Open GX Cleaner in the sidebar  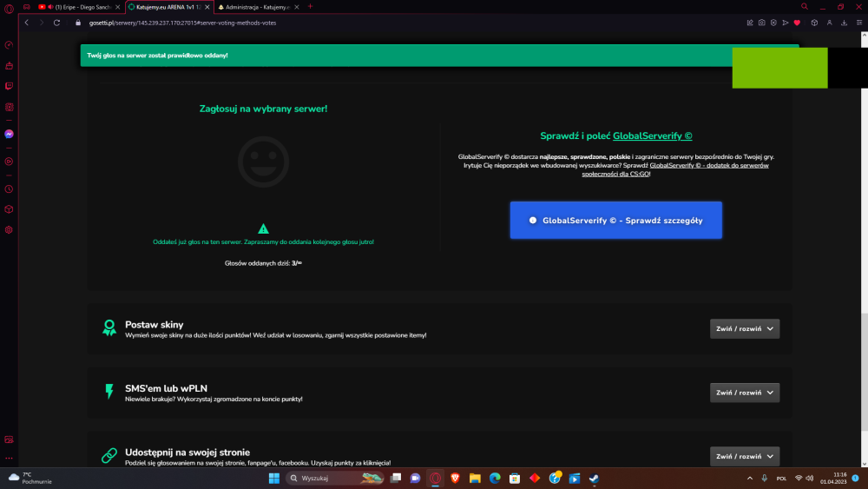point(9,65)
